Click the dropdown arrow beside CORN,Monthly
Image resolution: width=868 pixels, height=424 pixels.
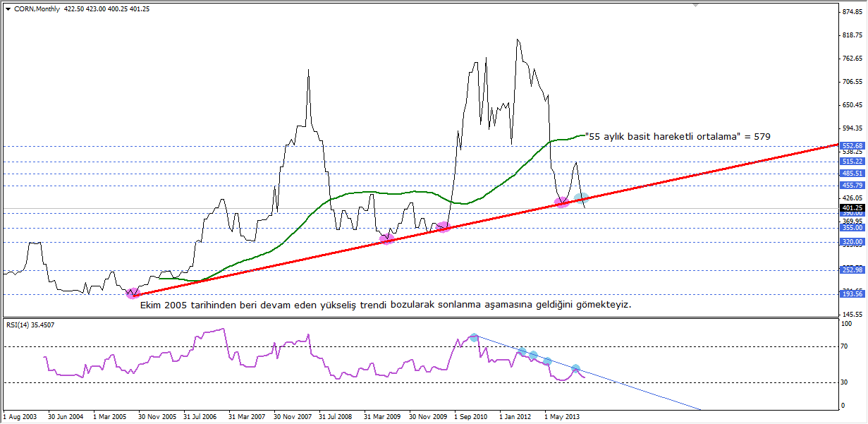click(7, 8)
